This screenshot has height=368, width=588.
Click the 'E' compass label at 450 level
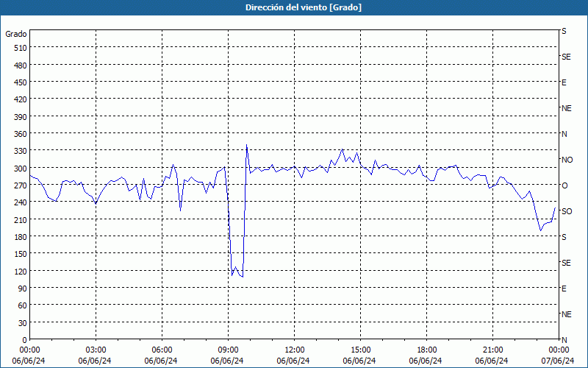[564, 82]
